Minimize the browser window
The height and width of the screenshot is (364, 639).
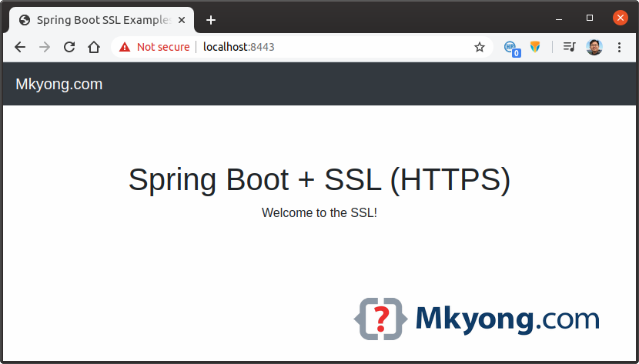559,18
